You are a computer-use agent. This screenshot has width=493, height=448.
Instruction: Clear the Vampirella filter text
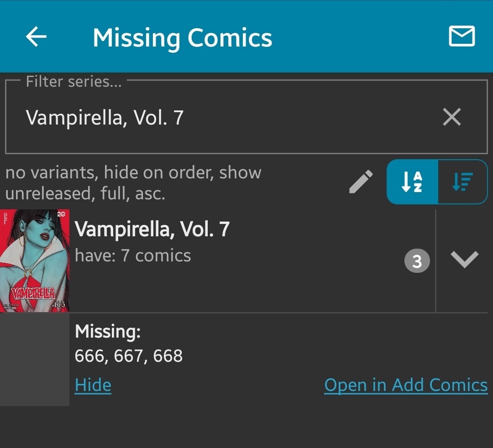[x=452, y=117]
